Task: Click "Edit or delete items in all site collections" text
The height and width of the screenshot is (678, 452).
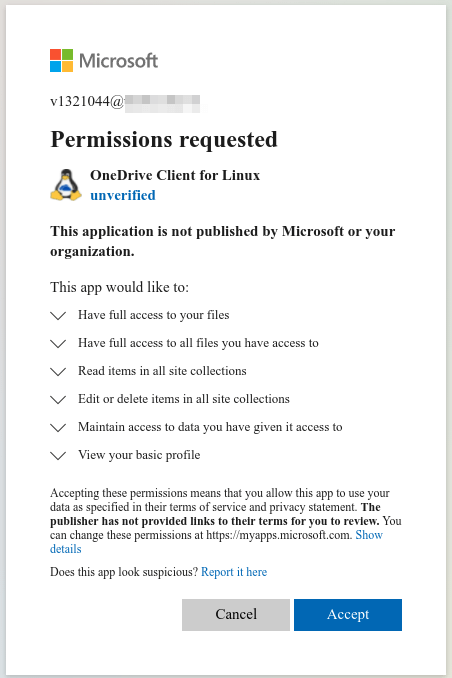Action: [x=184, y=399]
